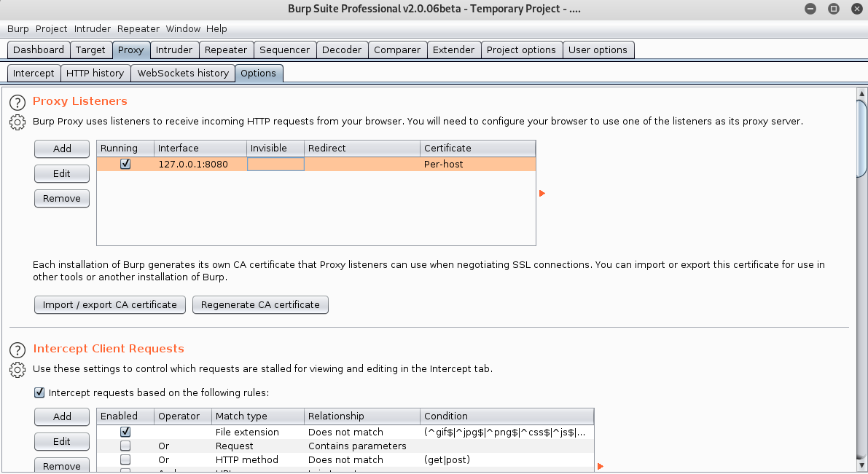The height and width of the screenshot is (474, 868).
Task: Click the scrollbar up arrow
Action: click(862, 93)
